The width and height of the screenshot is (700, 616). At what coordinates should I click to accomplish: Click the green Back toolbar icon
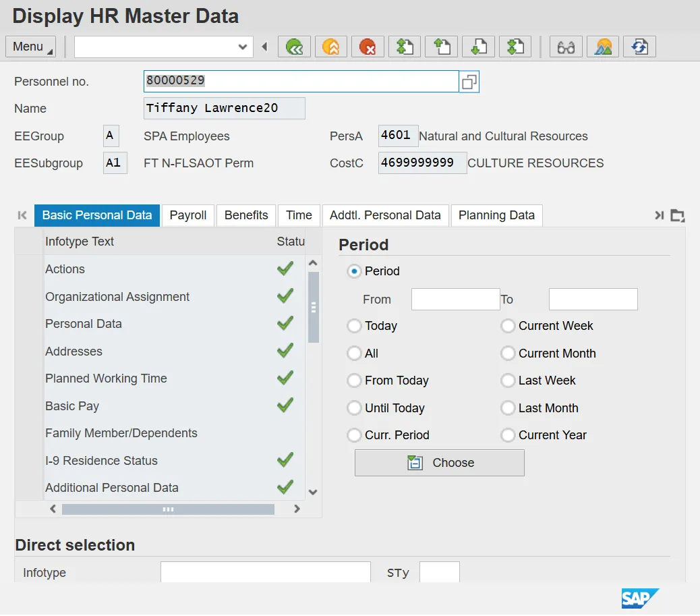(x=295, y=47)
